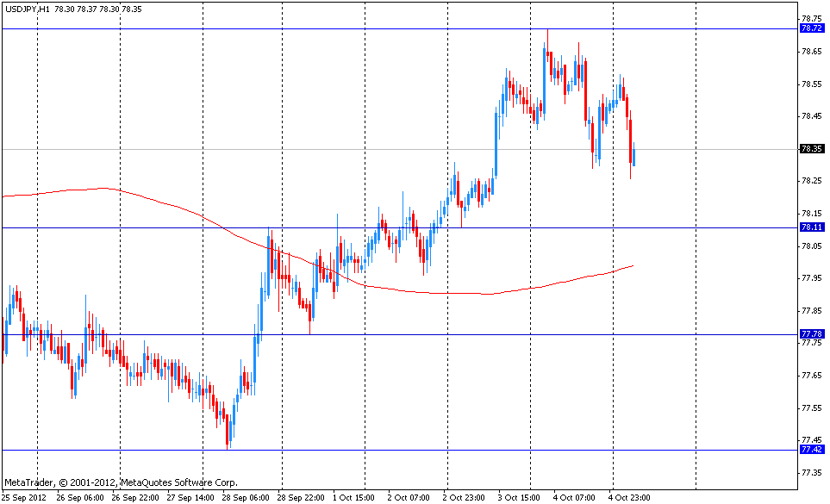Click the 78.55 price scale label
Viewport: 830px width, 504px height.
point(809,84)
